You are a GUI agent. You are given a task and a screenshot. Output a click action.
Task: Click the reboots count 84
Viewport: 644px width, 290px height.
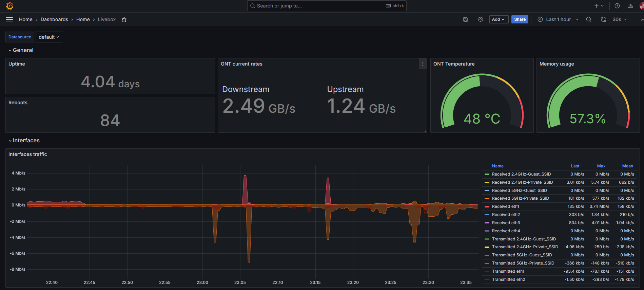point(110,120)
